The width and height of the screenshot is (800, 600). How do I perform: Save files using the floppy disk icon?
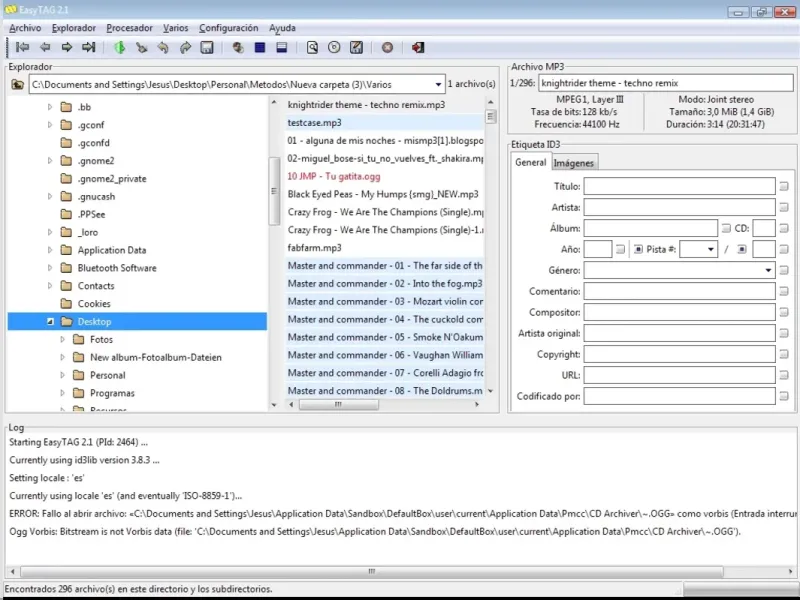[x=207, y=47]
